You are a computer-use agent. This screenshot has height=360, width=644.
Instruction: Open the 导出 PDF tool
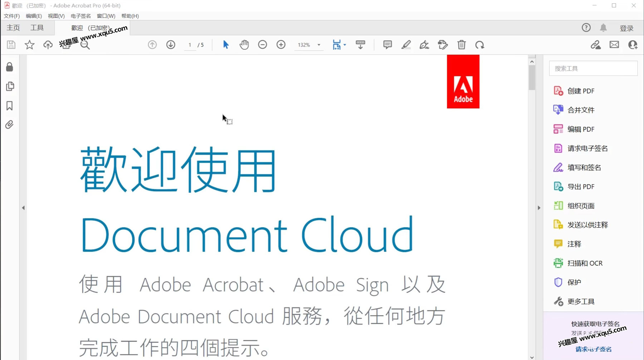tap(574, 187)
